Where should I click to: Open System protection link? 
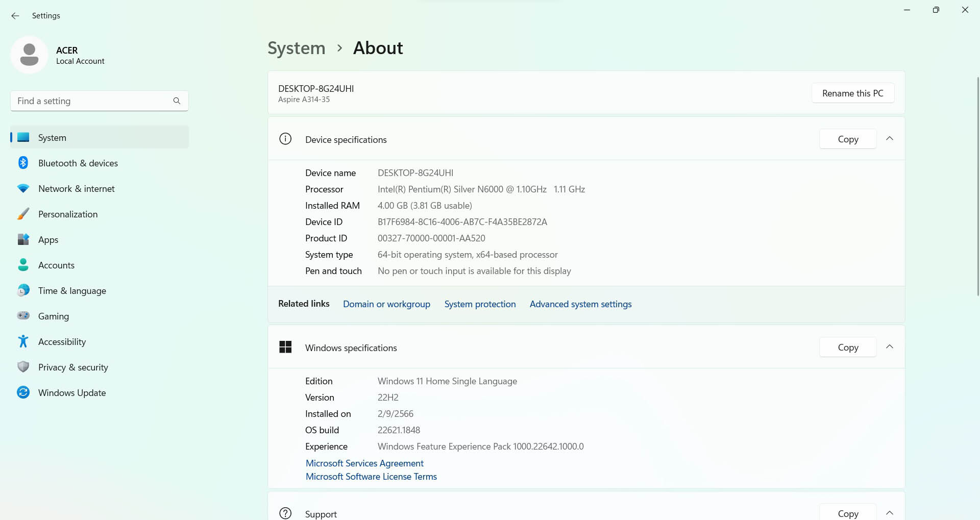point(480,304)
